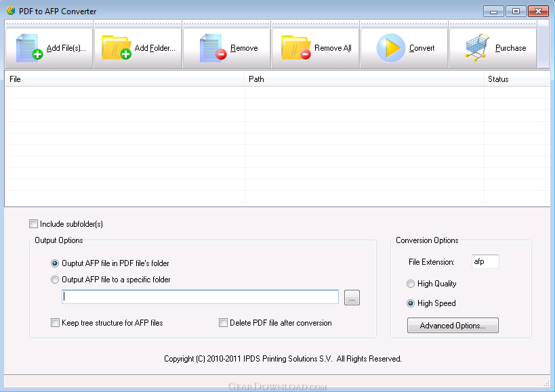Close the PDF to AFP Converter window
555x392 pixels.
[x=538, y=12]
